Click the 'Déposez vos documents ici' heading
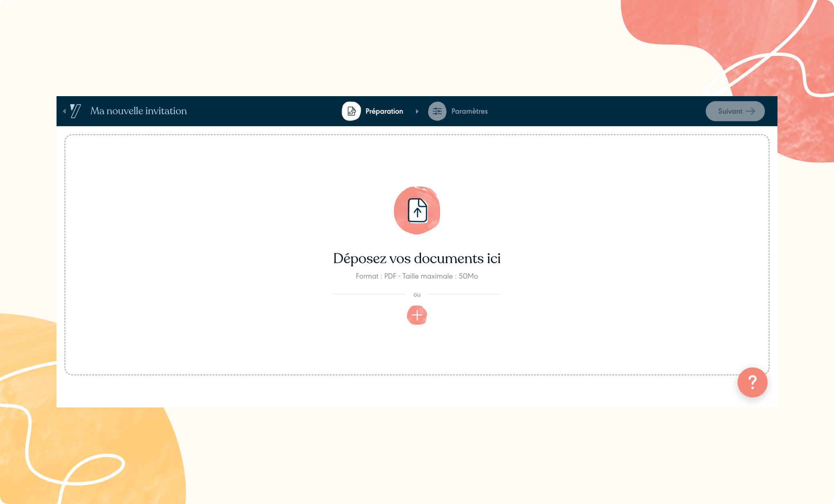 (x=417, y=258)
